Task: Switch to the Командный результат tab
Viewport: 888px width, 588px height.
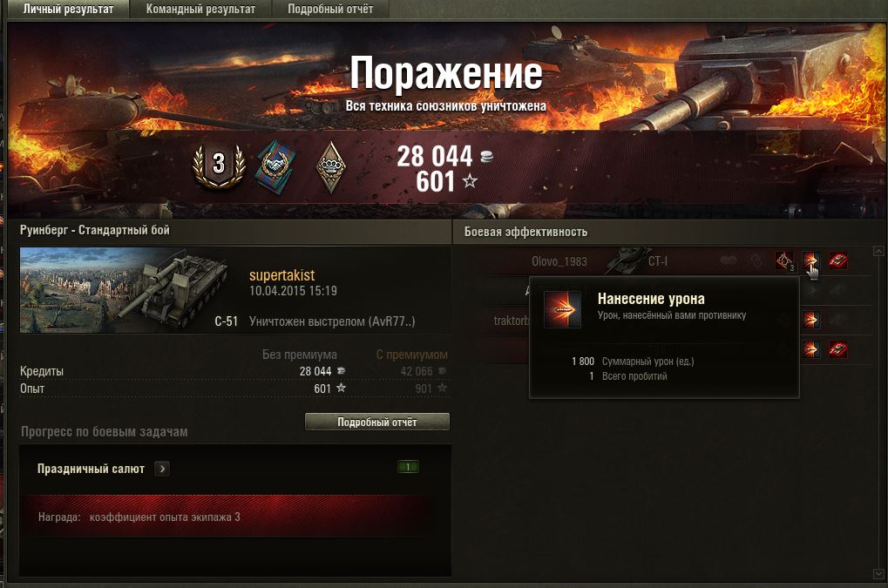Action: click(x=200, y=9)
